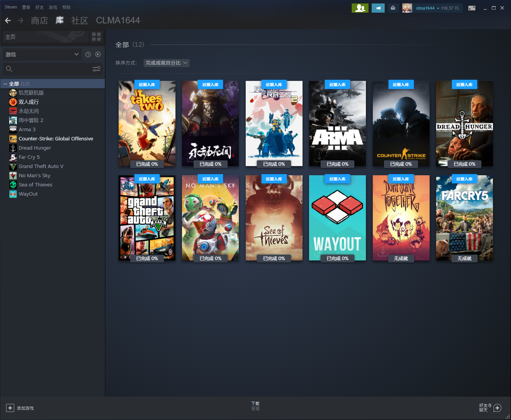Open Sea of Thieves cover
The height and width of the screenshot is (420, 511).
274,218
